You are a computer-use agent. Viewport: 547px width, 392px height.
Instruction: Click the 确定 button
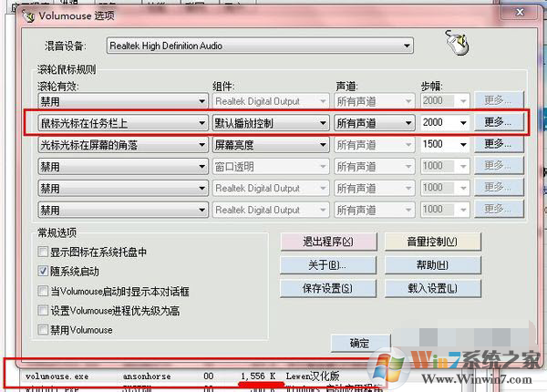point(360,343)
